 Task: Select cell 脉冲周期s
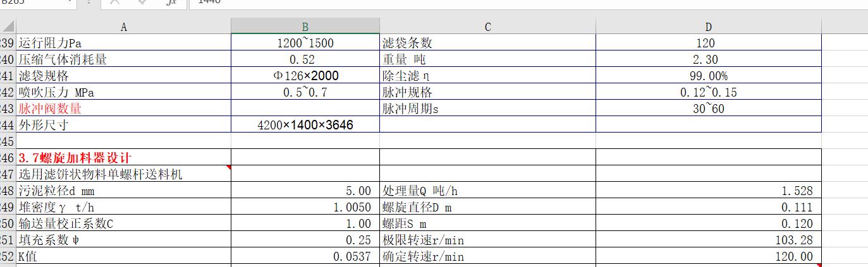coord(487,109)
